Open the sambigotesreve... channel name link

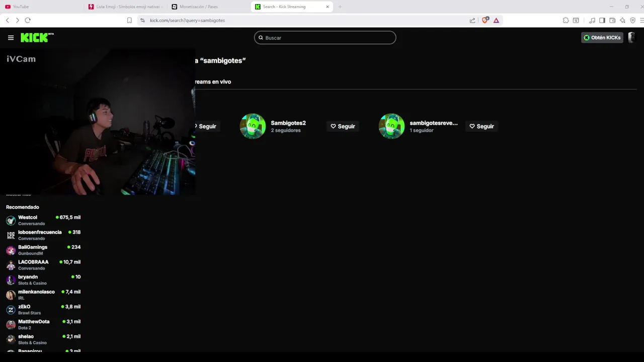click(434, 123)
